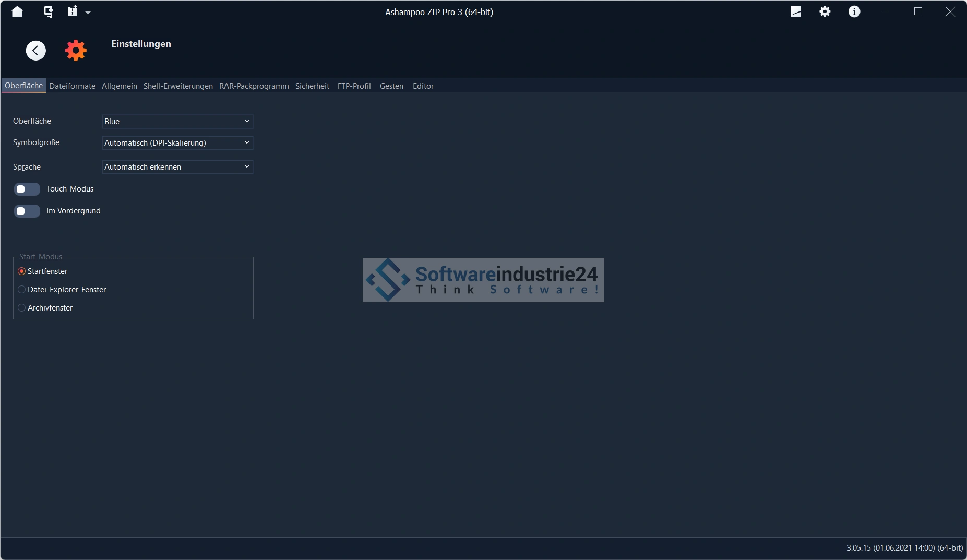This screenshot has height=560, width=967.
Task: Click the orange Einstellungen gear icon
Action: click(x=76, y=51)
